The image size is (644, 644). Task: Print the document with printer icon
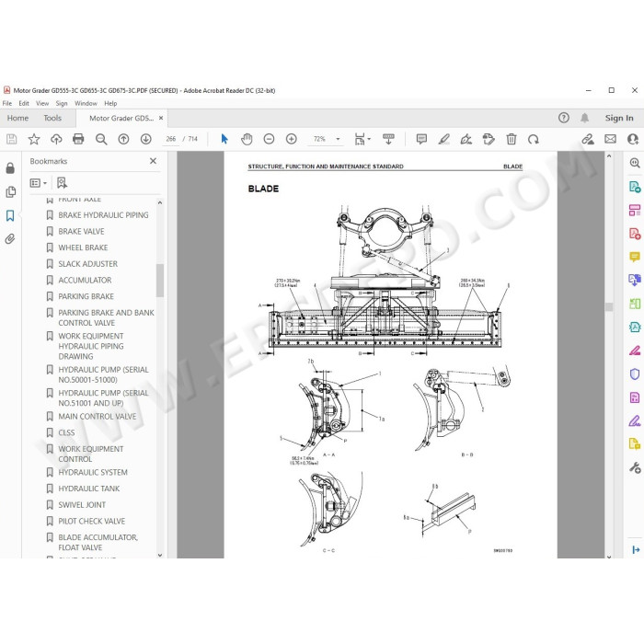[x=78, y=139]
